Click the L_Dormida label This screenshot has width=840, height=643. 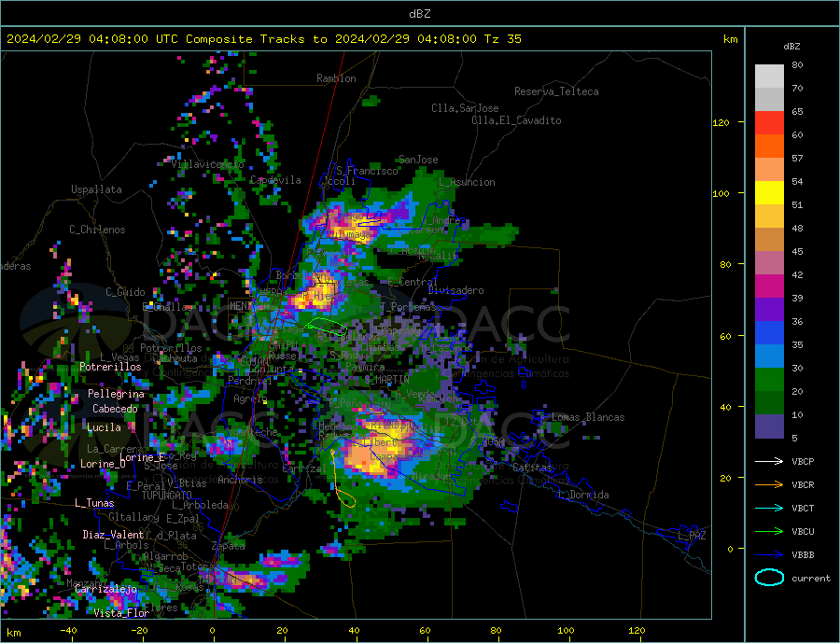coord(584,495)
